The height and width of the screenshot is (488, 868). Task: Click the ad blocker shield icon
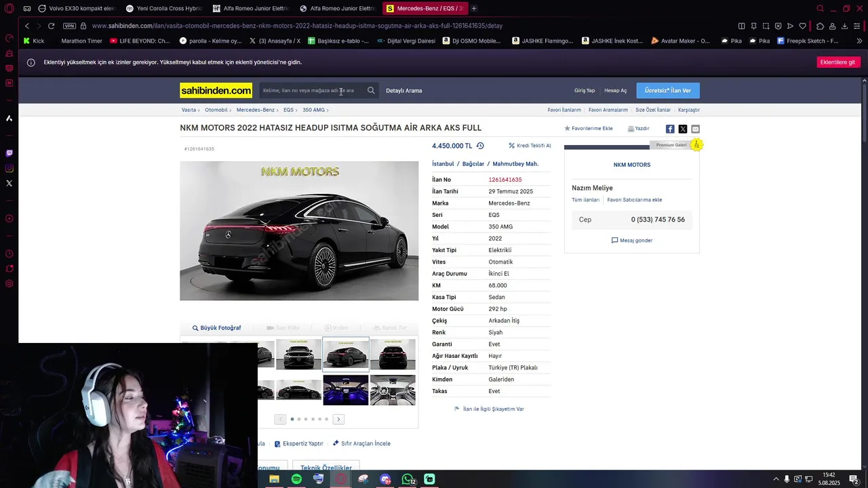point(778,26)
